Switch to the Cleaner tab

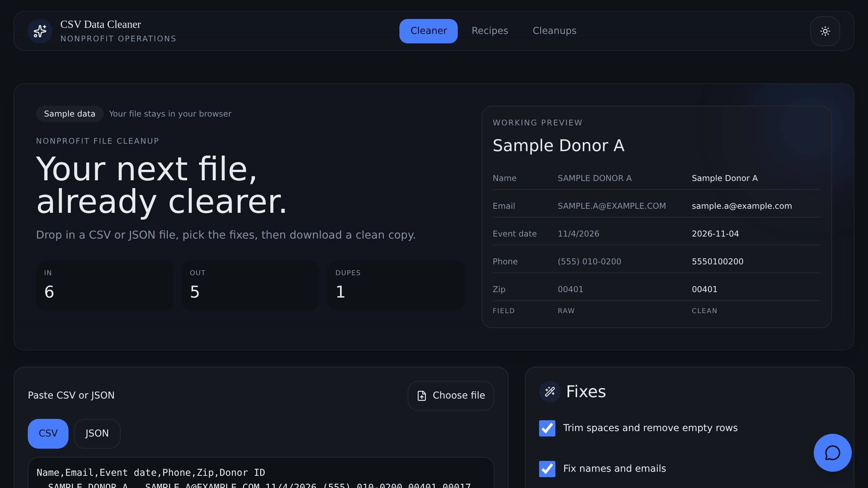[428, 31]
